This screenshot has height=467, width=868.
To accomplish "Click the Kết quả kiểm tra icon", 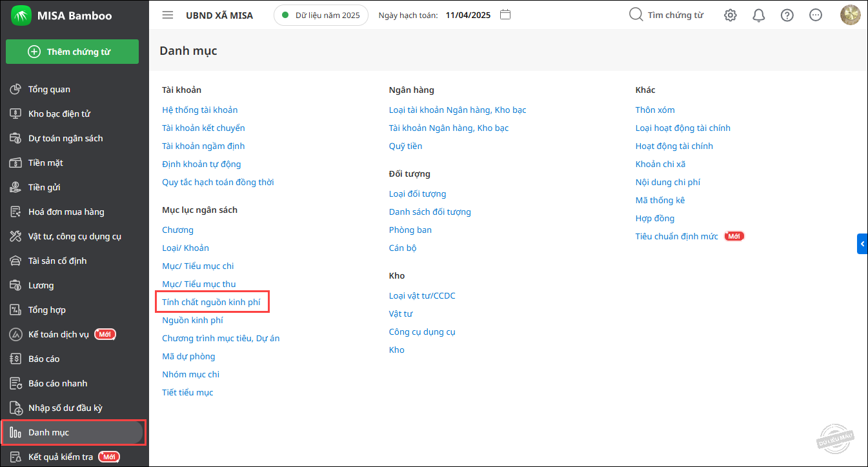I will (x=17, y=457).
